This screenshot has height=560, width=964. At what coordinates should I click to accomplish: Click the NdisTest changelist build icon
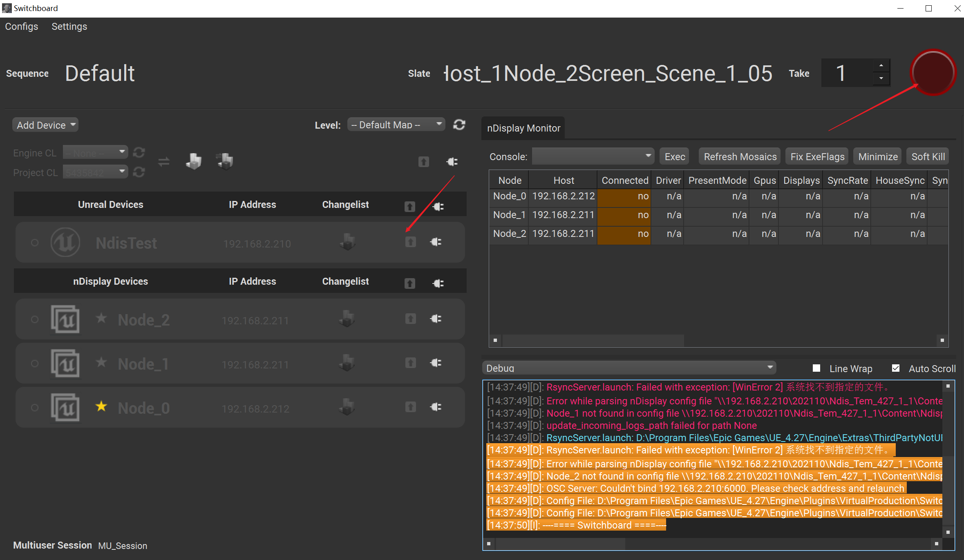tap(347, 242)
